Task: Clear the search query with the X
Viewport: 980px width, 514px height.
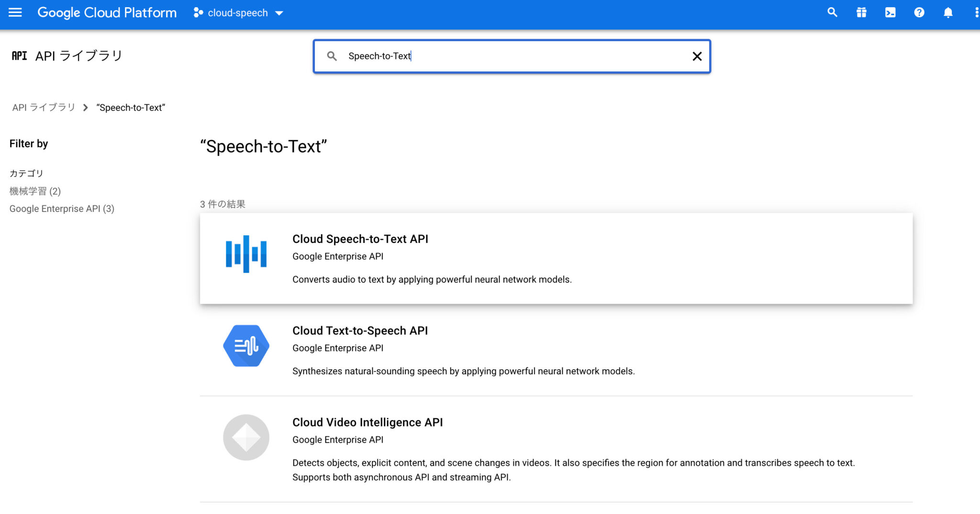Action: click(698, 56)
